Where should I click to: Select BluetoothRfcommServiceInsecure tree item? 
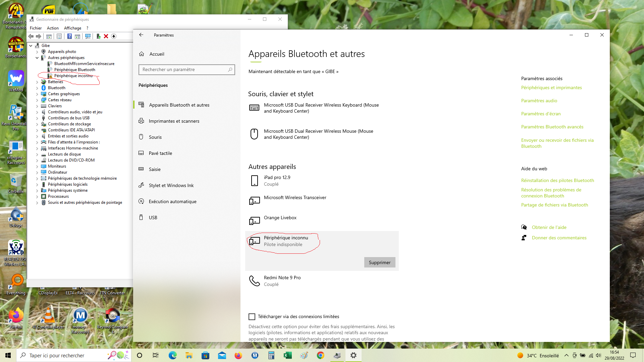pos(84,64)
